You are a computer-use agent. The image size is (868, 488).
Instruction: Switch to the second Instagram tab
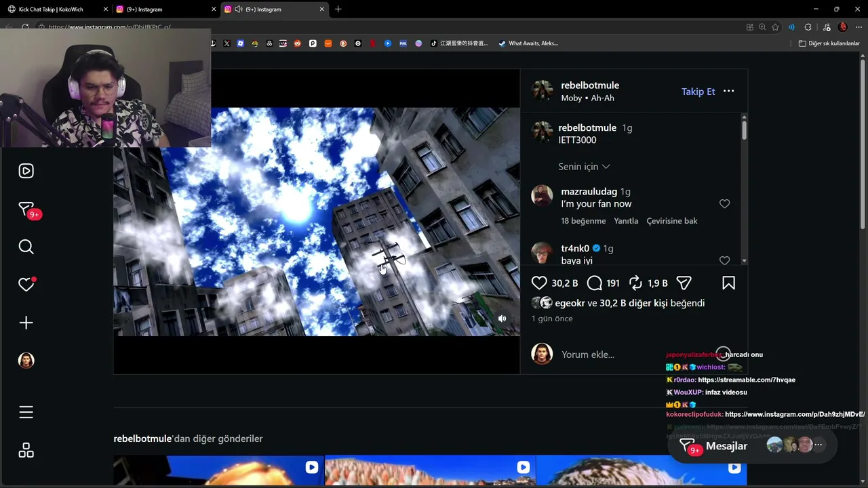(165, 9)
